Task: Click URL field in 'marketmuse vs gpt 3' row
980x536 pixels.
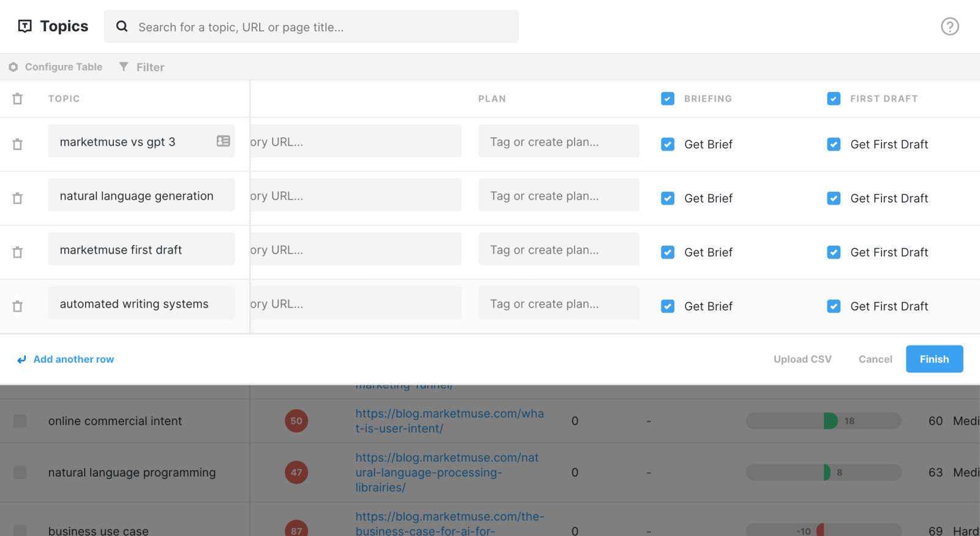Action: click(356, 142)
